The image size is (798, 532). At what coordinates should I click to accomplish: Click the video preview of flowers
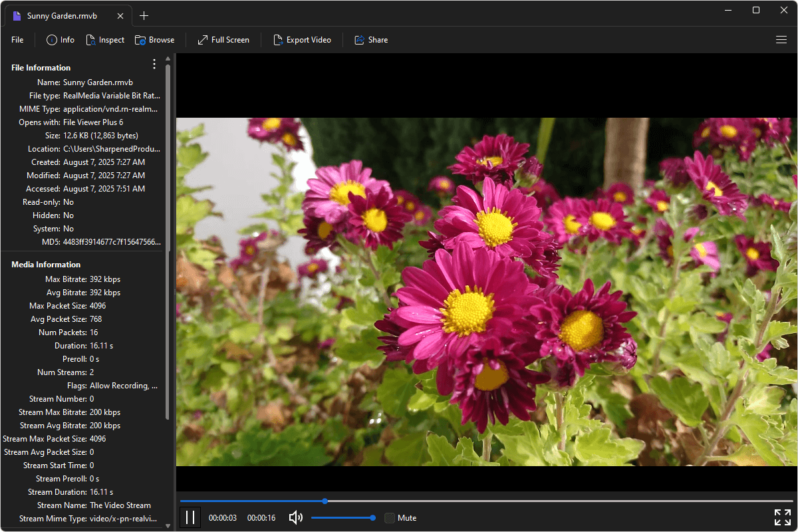(x=487, y=292)
